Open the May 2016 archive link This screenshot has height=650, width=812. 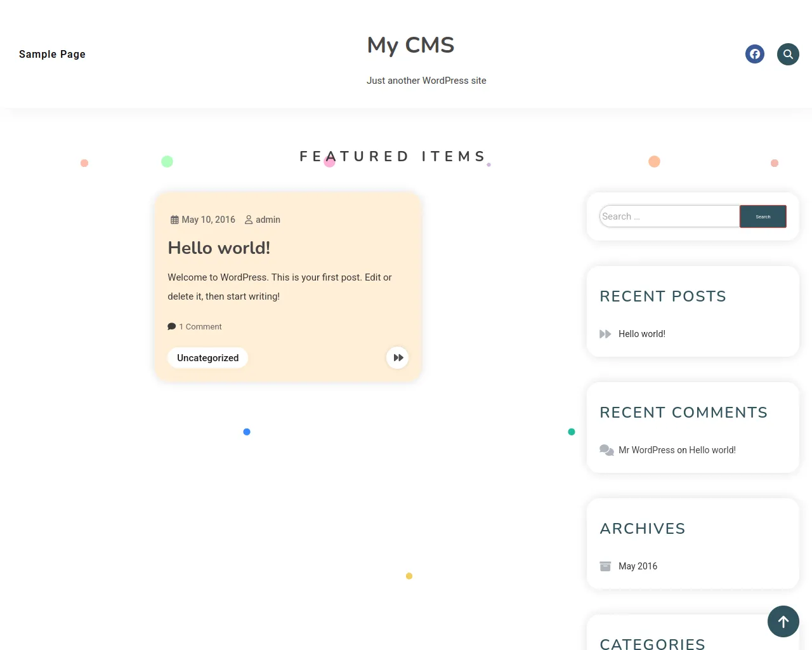click(x=638, y=566)
